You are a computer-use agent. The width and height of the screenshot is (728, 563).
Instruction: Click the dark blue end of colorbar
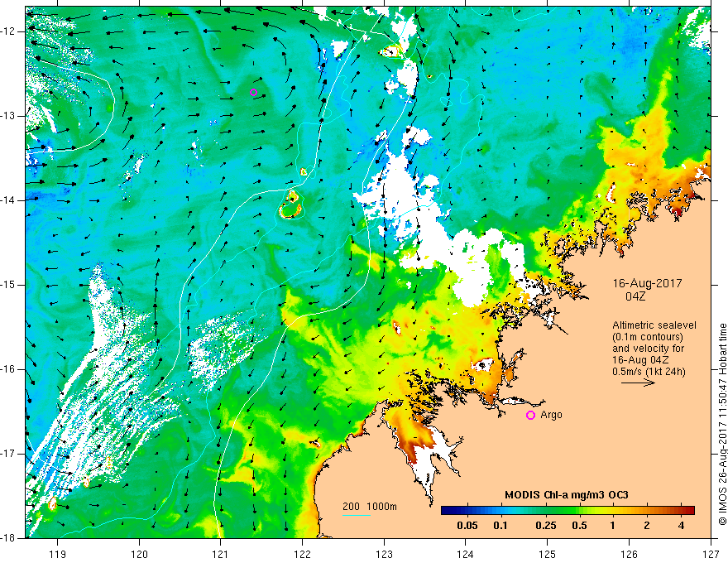[446, 510]
